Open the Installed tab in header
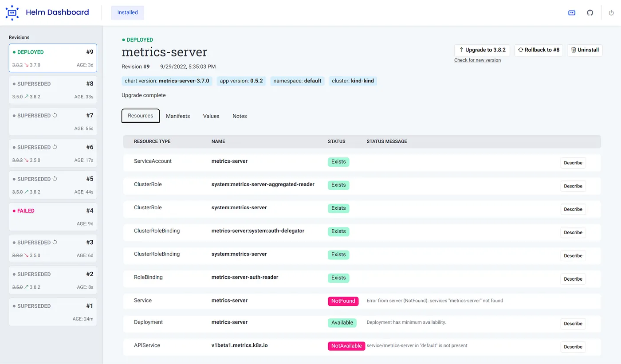This screenshot has width=621, height=364. click(127, 12)
